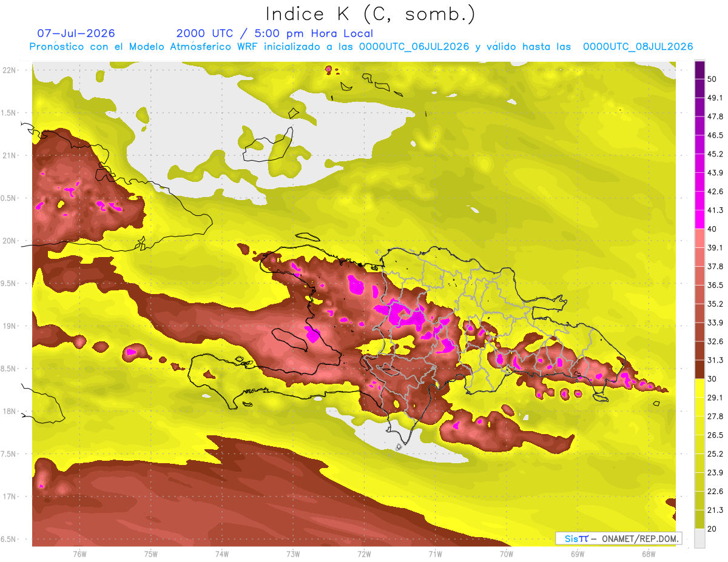Click the colorbar value '31.3'
Image resolution: width=728 pixels, height=562 pixels.
[x=715, y=360]
